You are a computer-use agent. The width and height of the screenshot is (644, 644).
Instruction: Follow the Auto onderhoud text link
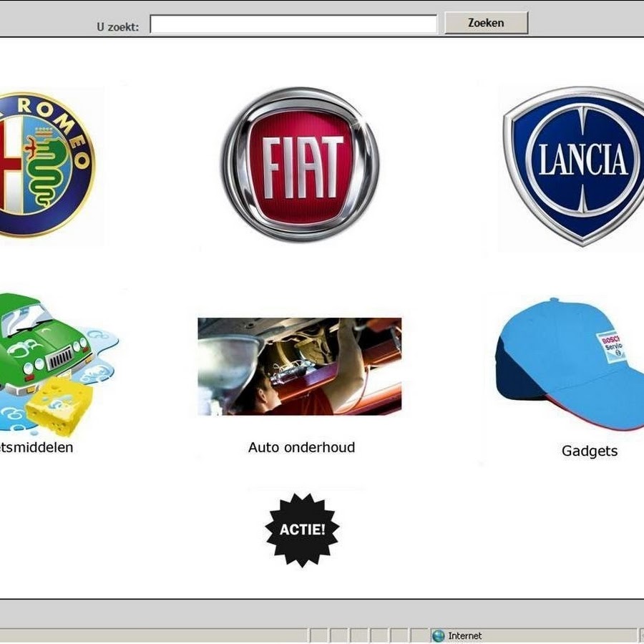tap(301, 447)
